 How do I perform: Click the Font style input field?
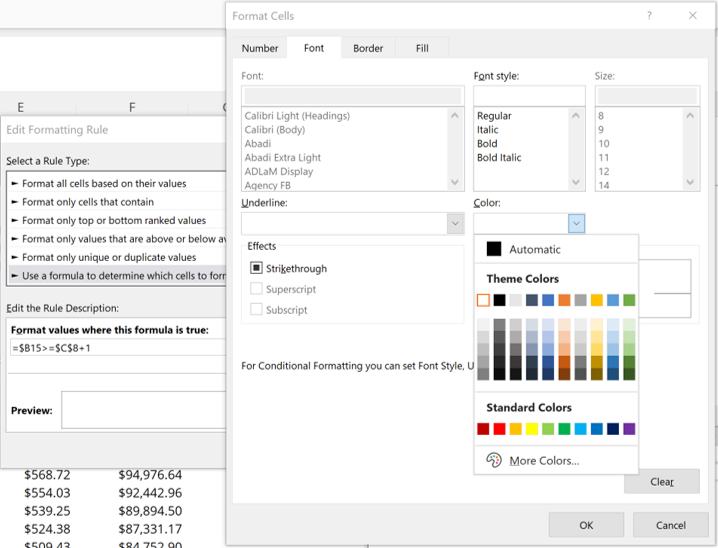pos(529,96)
